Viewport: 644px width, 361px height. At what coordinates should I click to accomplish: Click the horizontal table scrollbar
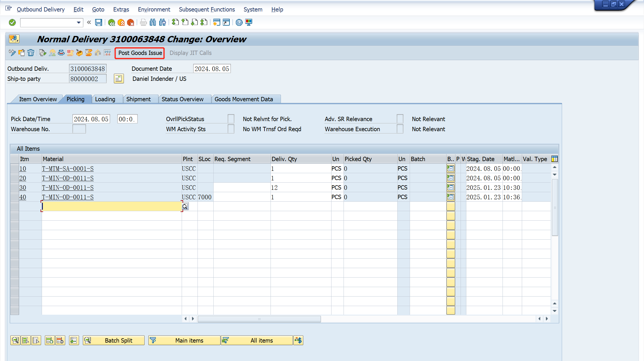[x=259, y=319]
